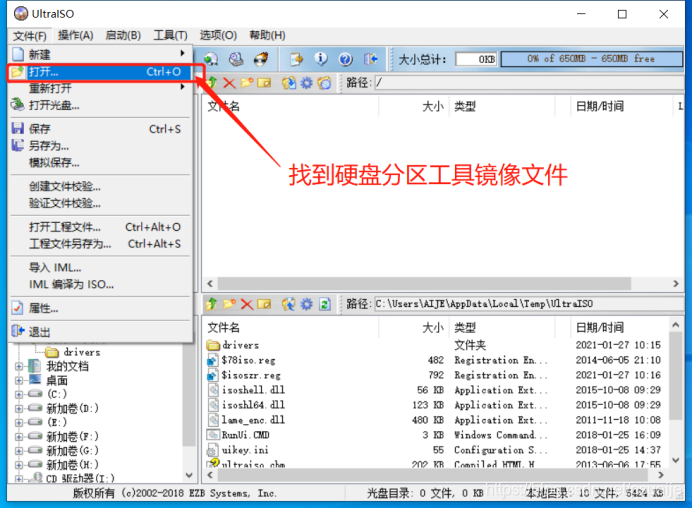The height and width of the screenshot is (508, 692).
Task: Select 打开光盘... menu entry
Action: click(100, 105)
